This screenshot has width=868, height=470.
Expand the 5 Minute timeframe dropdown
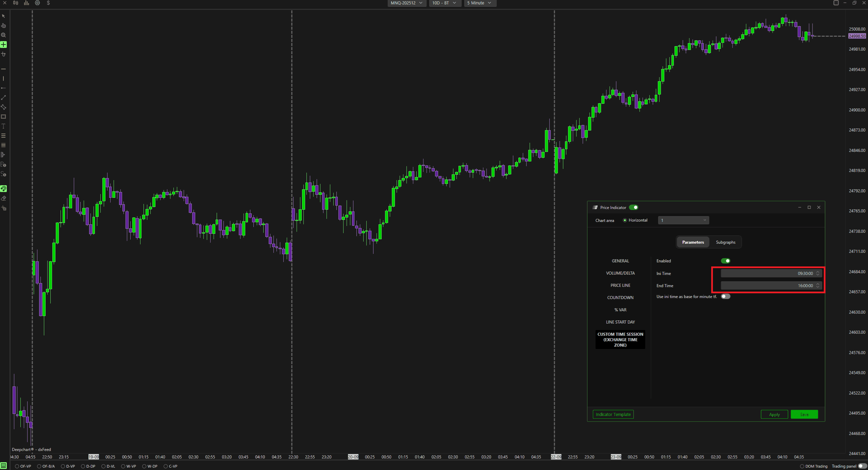(x=480, y=3)
